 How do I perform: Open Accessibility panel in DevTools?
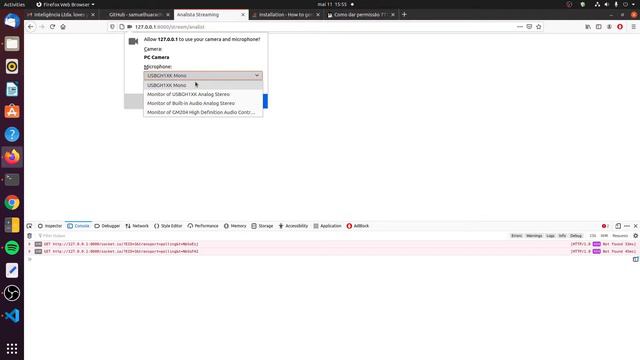click(293, 226)
